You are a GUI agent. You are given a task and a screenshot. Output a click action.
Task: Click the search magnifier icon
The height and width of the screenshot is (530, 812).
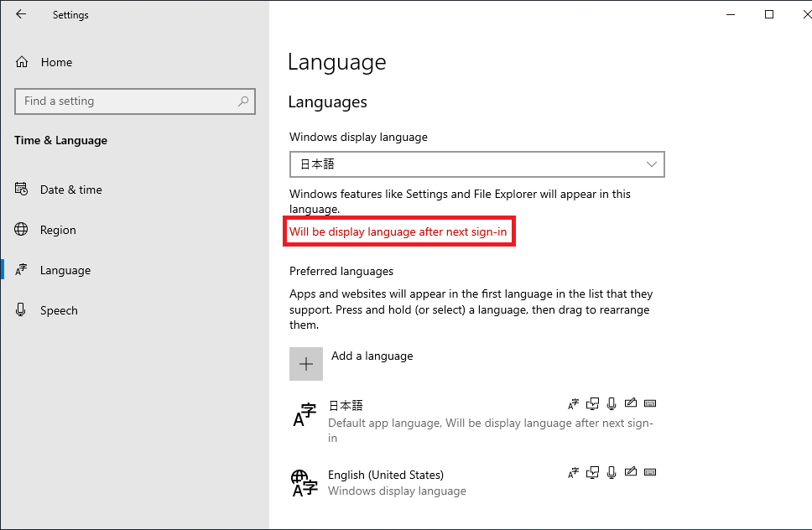(x=243, y=101)
